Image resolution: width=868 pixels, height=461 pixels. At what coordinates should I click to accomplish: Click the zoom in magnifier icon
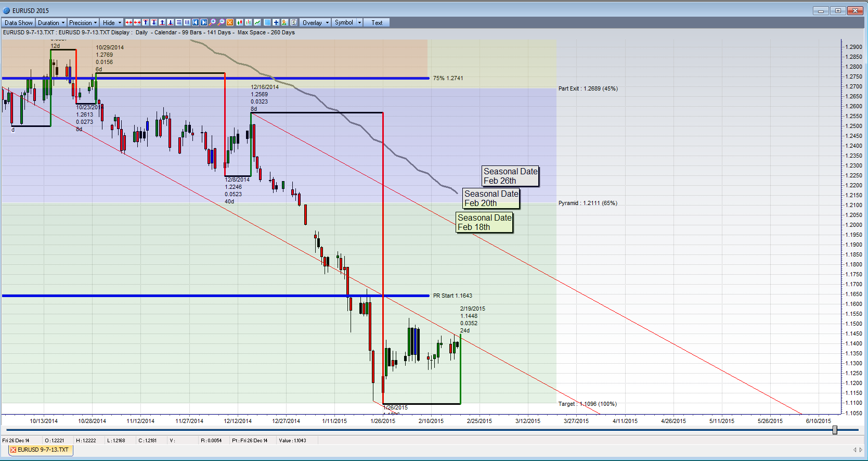click(x=212, y=22)
